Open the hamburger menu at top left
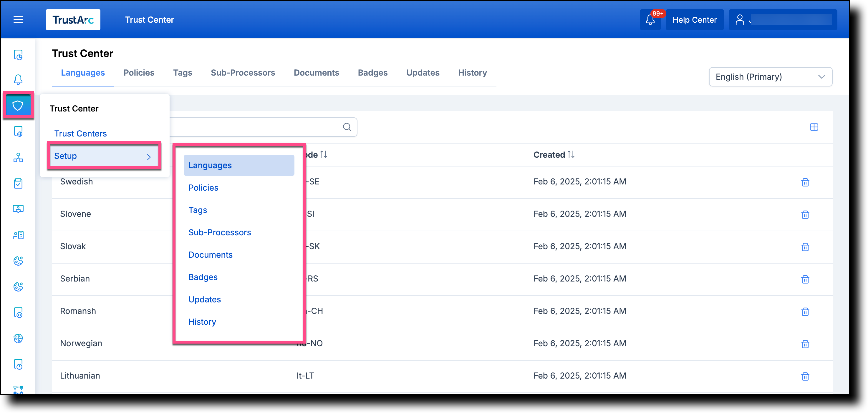Image resolution: width=868 pixels, height=413 pixels. (18, 19)
